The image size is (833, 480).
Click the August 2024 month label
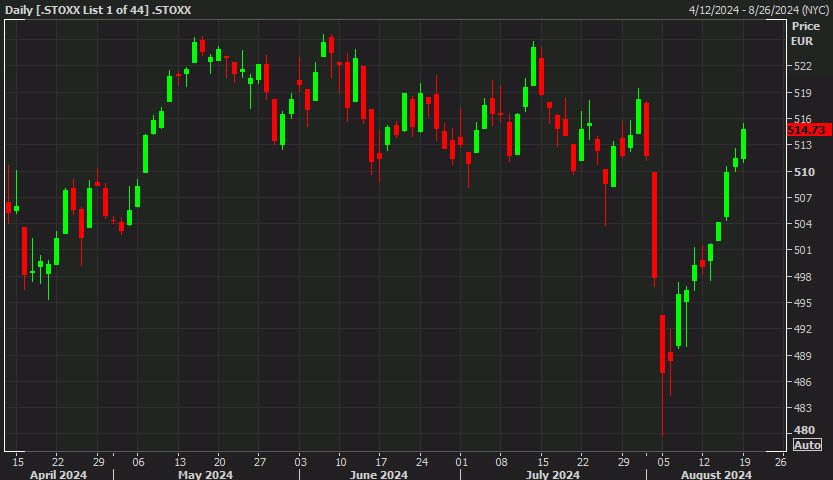pos(716,475)
